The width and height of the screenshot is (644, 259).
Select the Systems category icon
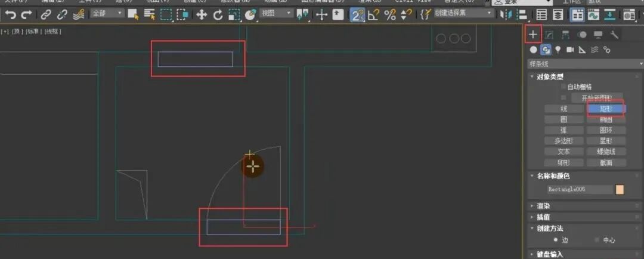click(606, 50)
